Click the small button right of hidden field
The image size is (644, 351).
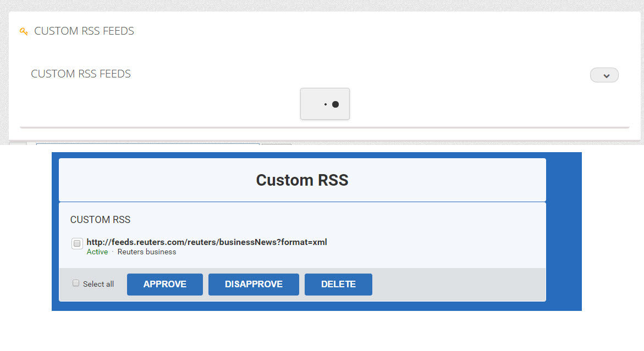tap(276, 144)
